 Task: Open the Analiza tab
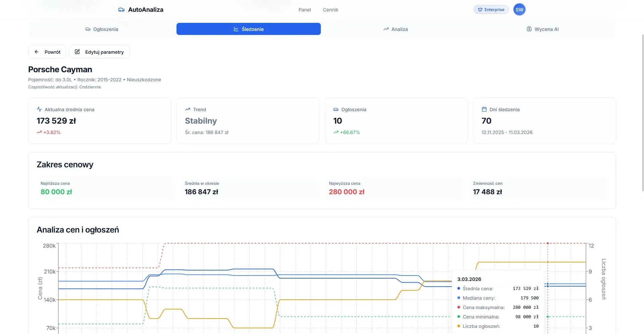tap(396, 29)
